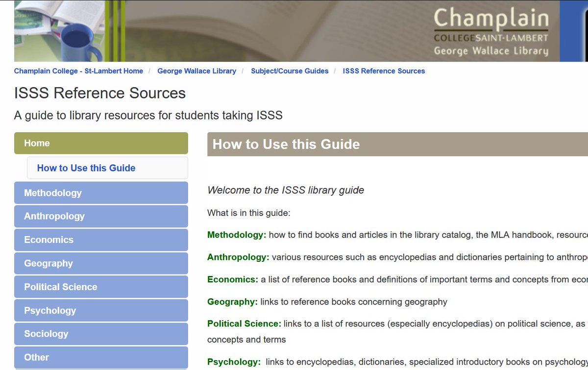The height and width of the screenshot is (370, 588).
Task: Select the Anthropology sidebar tab
Action: pyautogui.click(x=55, y=216)
